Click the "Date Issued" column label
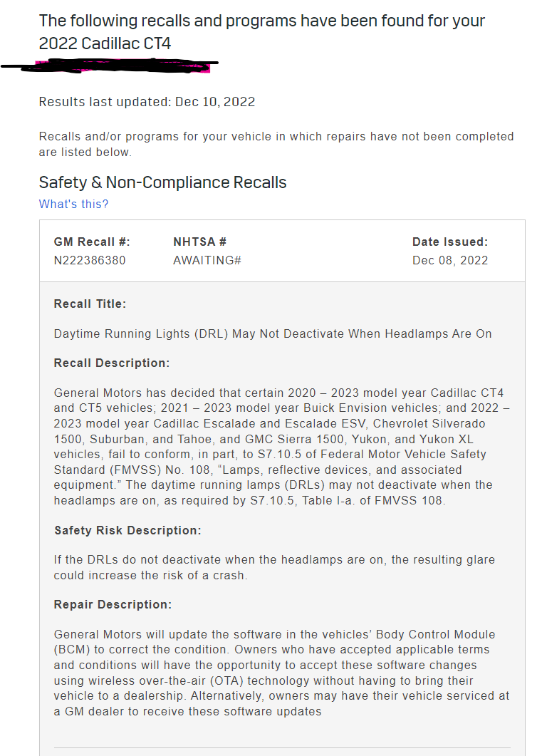Image resolution: width=537 pixels, height=756 pixels. click(x=449, y=242)
